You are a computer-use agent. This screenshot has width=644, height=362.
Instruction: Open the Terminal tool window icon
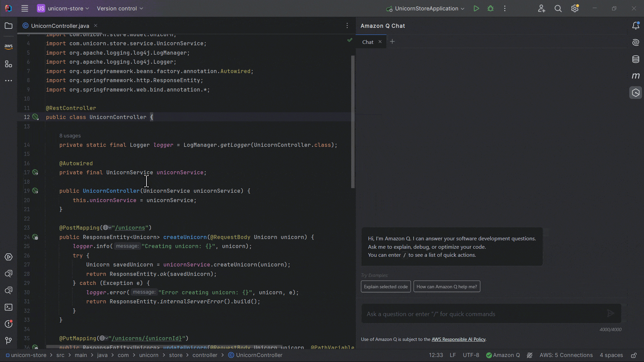8,307
